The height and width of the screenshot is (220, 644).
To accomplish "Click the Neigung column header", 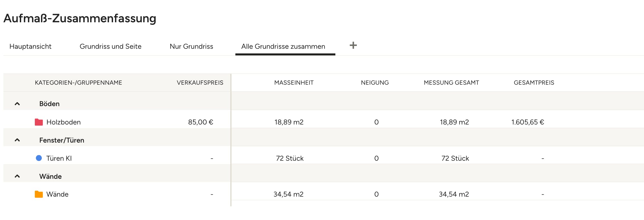I will (x=375, y=83).
